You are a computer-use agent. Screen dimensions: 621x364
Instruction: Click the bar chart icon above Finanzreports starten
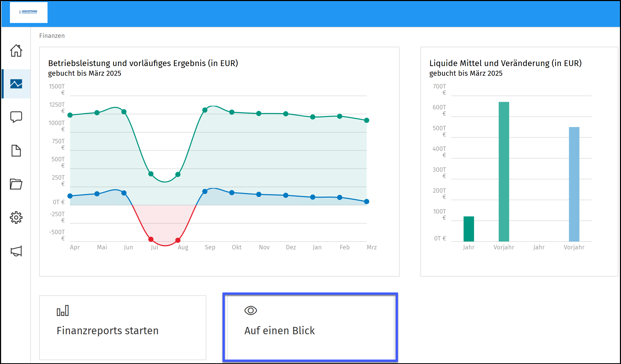click(63, 310)
